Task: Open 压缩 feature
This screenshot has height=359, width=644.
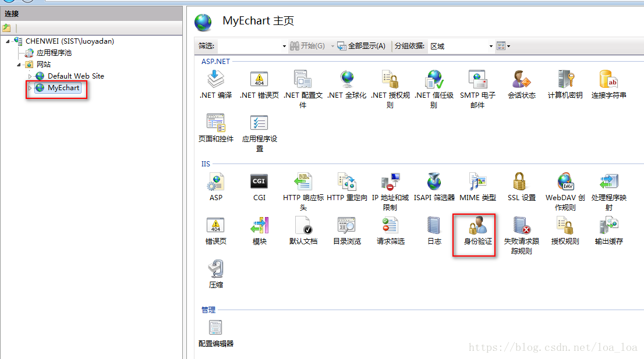Action: click(215, 275)
